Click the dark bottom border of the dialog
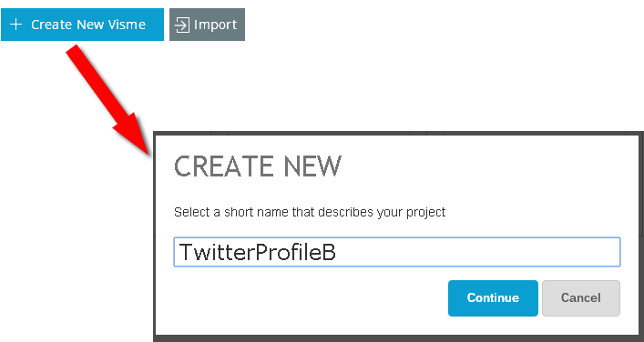Screen dimensions: 644x342 (x=398, y=338)
